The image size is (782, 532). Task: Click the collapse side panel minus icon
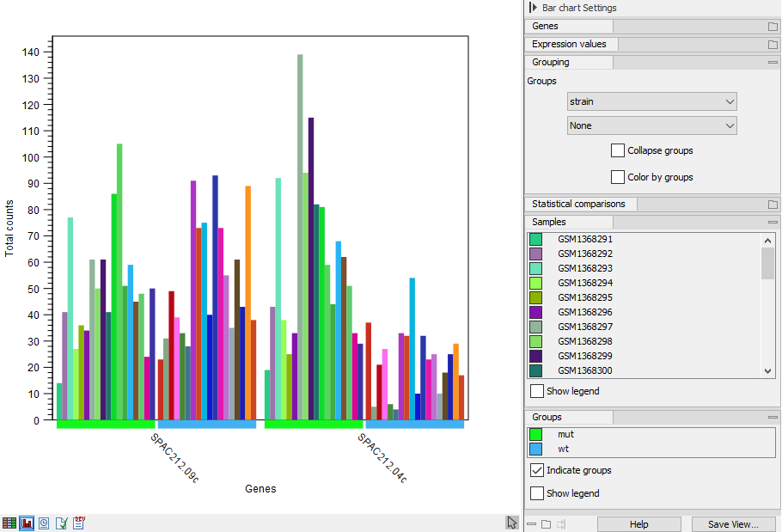(x=532, y=523)
